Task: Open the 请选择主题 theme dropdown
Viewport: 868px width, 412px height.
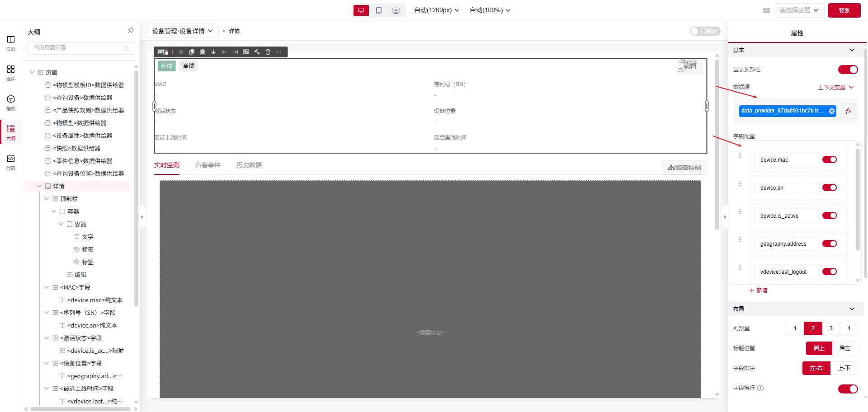Action: 798,10
